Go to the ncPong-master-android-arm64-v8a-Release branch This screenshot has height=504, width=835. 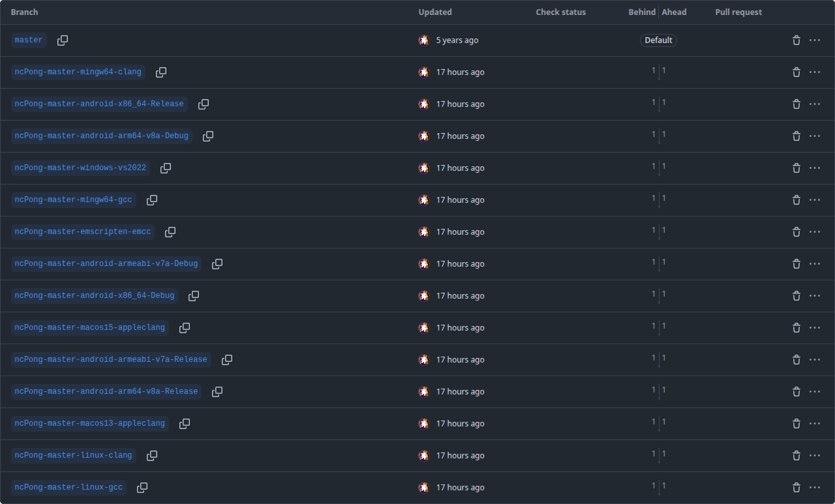(106, 392)
